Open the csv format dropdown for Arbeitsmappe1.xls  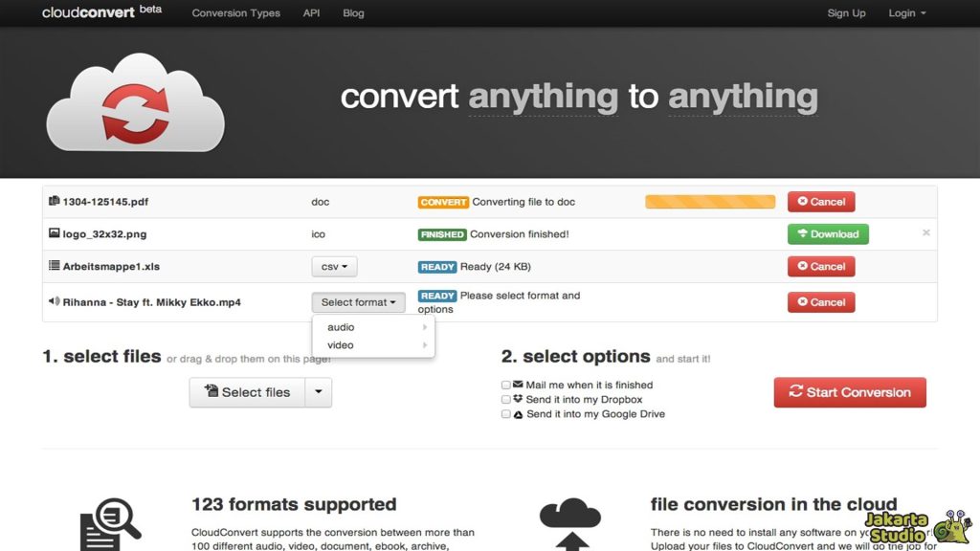pos(334,266)
